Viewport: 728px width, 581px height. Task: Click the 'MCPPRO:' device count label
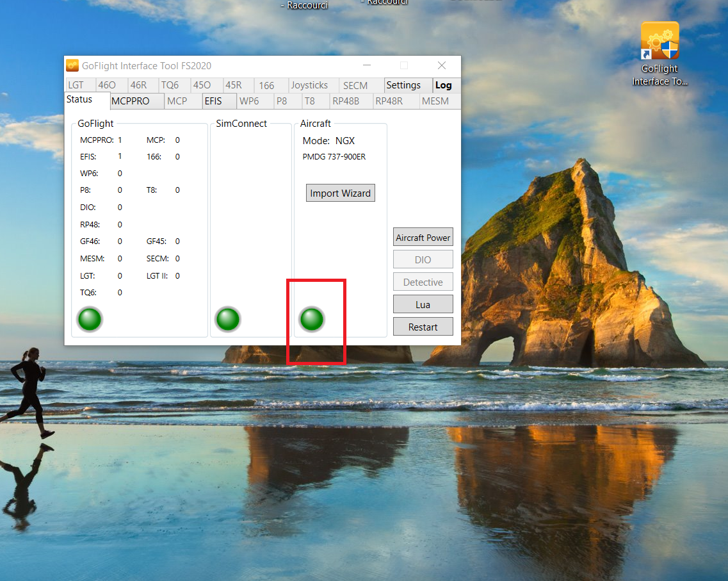pos(97,140)
